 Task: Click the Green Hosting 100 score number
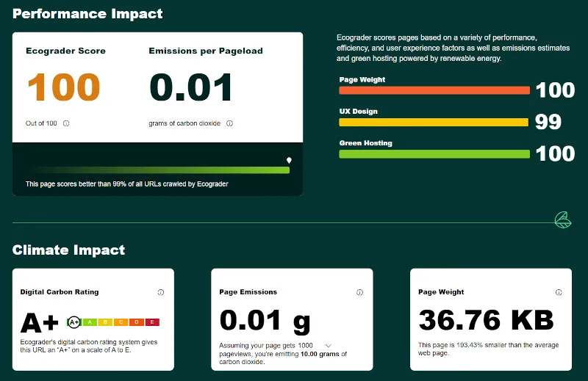coord(555,153)
